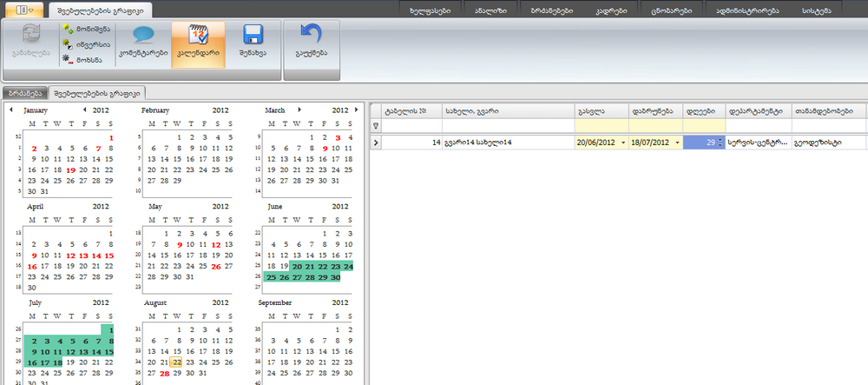Sort by სახელი, გვარი column header
Screen dimensions: 868x385
(x=507, y=110)
